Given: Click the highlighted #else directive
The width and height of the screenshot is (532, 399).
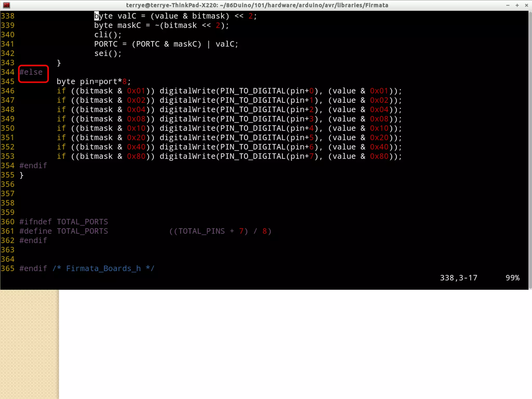Looking at the screenshot, I should (x=31, y=72).
